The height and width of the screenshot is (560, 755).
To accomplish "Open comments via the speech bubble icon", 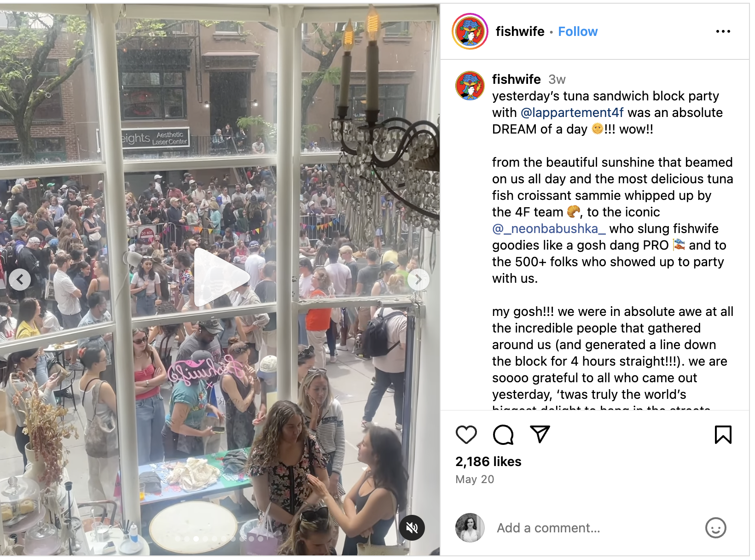I will (503, 434).
